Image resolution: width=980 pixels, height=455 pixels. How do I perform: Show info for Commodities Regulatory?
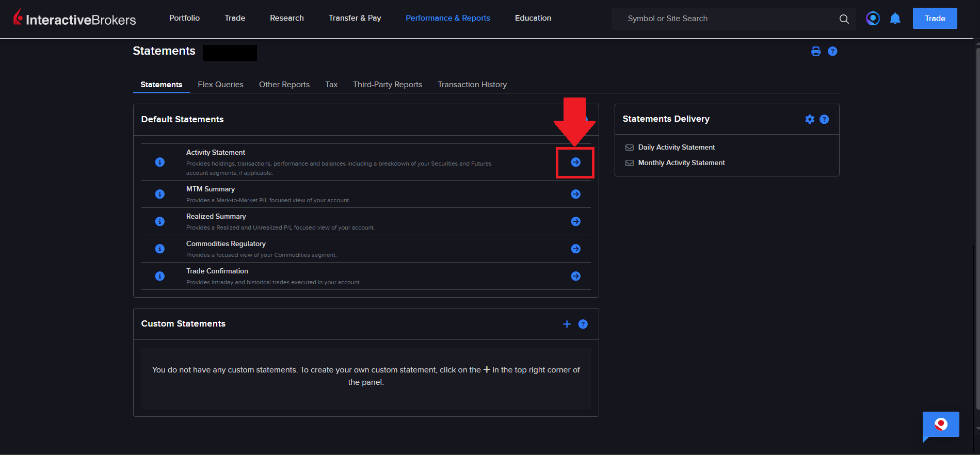[x=160, y=249]
